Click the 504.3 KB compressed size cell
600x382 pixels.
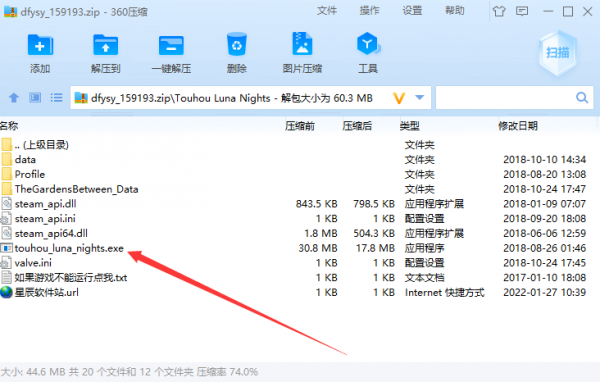(x=374, y=233)
